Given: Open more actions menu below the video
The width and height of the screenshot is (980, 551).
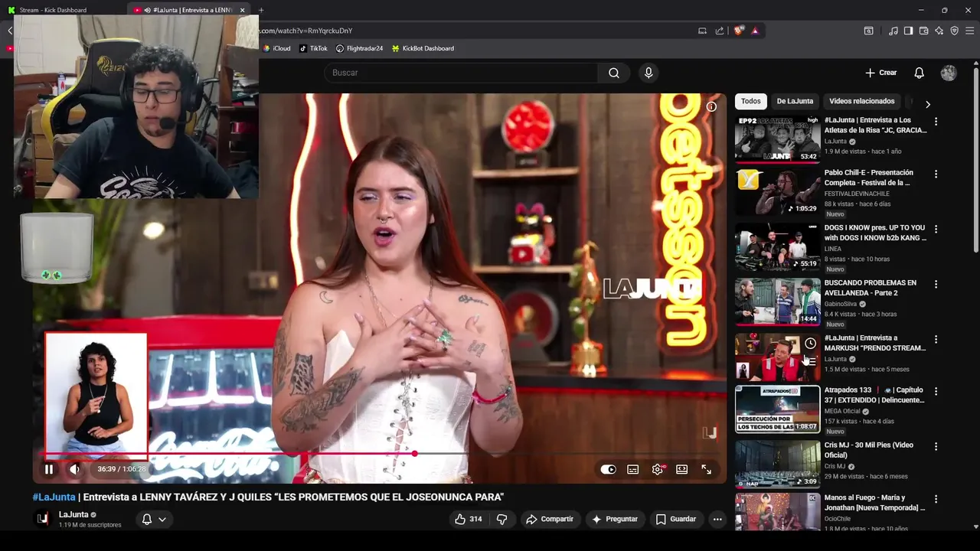Looking at the screenshot, I should (717, 519).
